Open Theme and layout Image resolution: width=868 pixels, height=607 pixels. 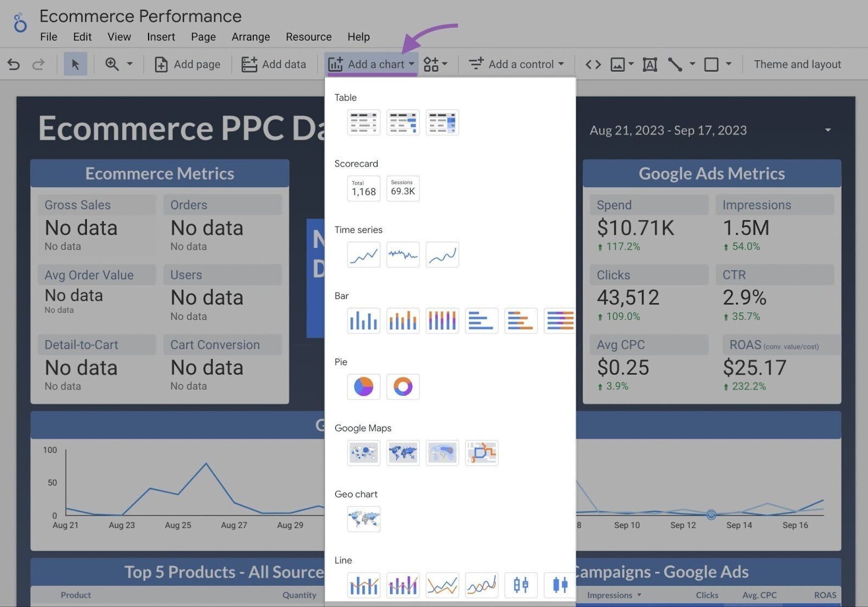tap(797, 64)
